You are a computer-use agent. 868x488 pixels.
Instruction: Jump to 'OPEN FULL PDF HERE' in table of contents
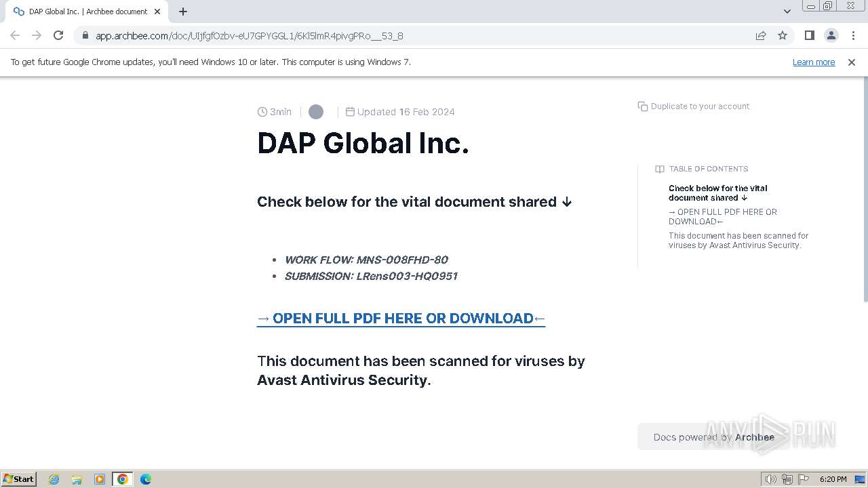(x=723, y=217)
